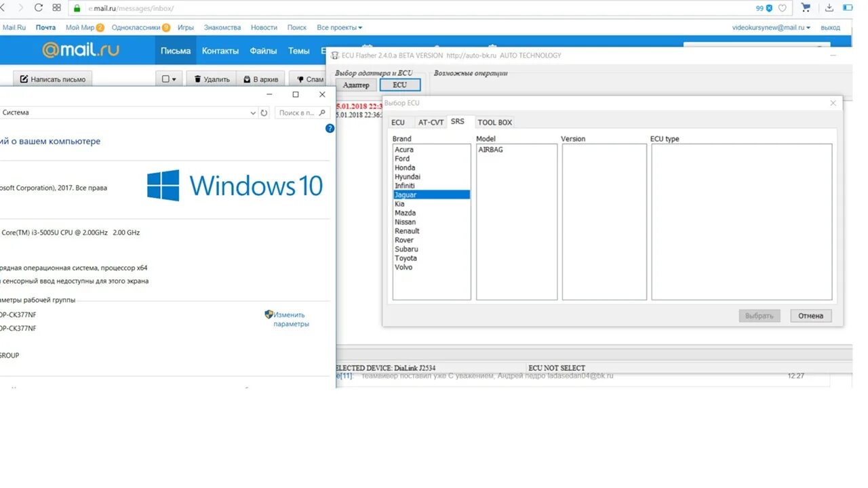Open Письма tab in mail.ru header

(176, 51)
